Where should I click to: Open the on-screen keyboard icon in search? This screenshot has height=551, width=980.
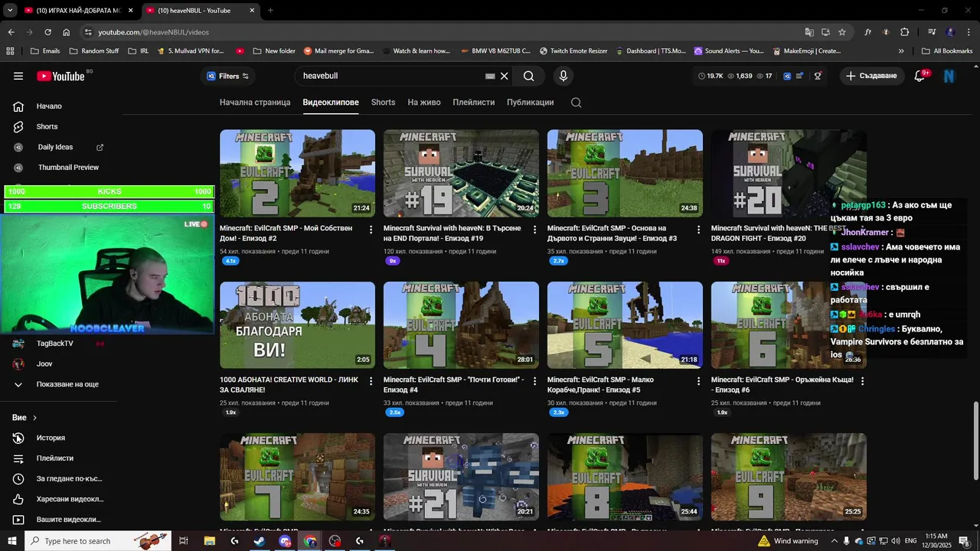(x=490, y=76)
